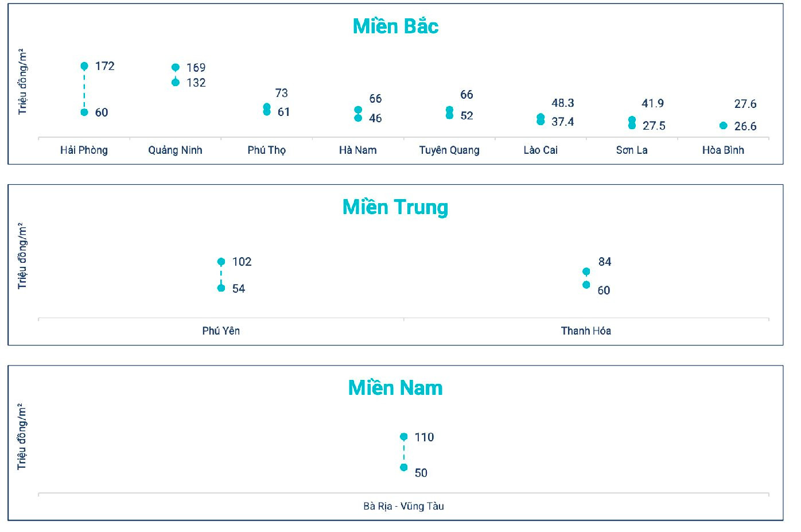Click the Lào Cai axis label
This screenshot has height=532, width=801.
tap(540, 150)
